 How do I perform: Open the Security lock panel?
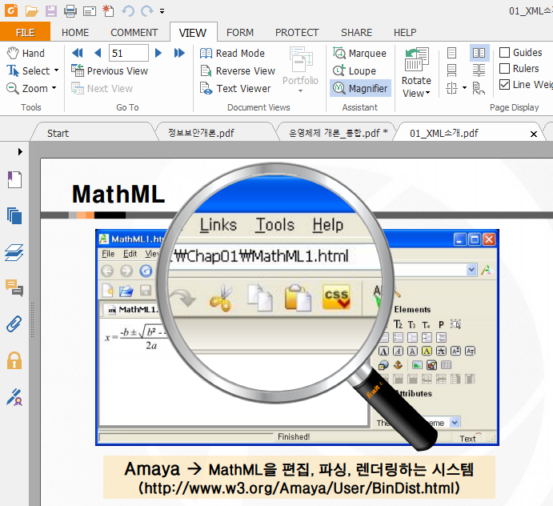(14, 360)
